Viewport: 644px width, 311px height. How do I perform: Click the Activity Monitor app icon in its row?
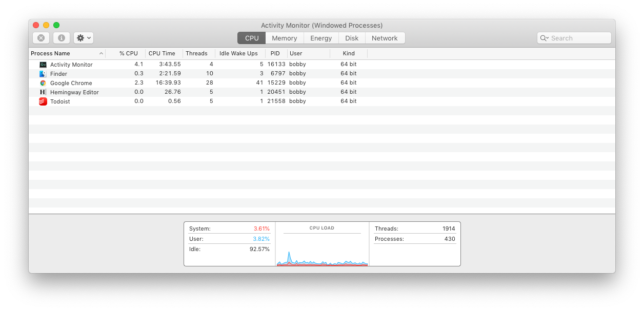point(43,64)
